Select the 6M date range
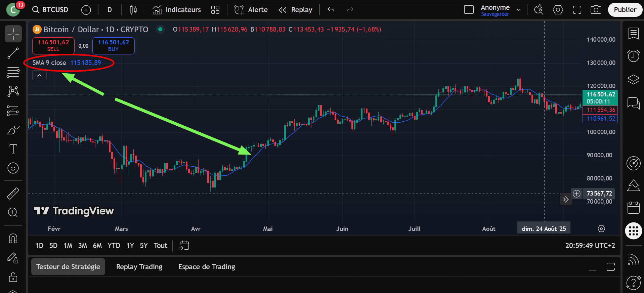Screen dimensions: 644x293 click(x=97, y=246)
